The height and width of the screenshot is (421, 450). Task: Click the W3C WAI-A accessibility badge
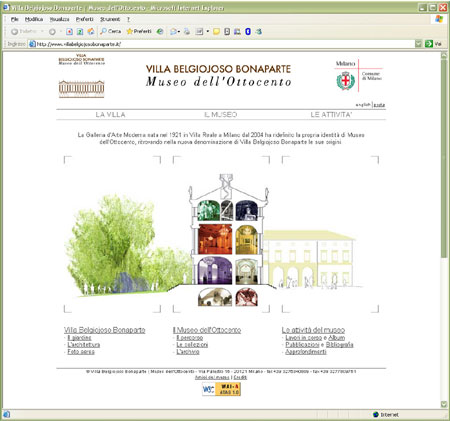[221, 389]
